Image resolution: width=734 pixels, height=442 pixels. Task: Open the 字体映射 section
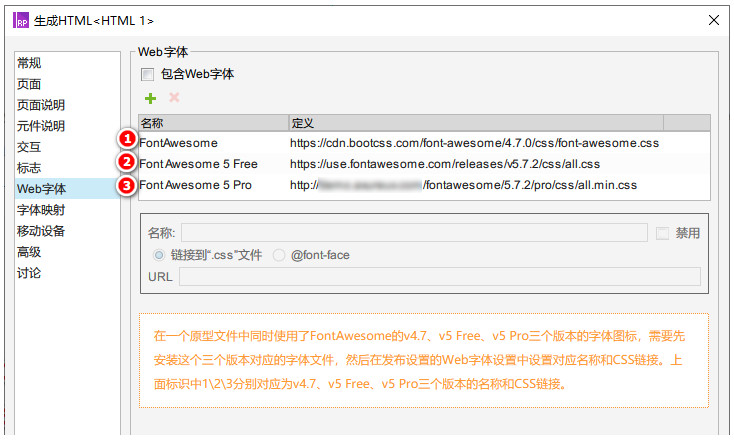[x=67, y=210]
